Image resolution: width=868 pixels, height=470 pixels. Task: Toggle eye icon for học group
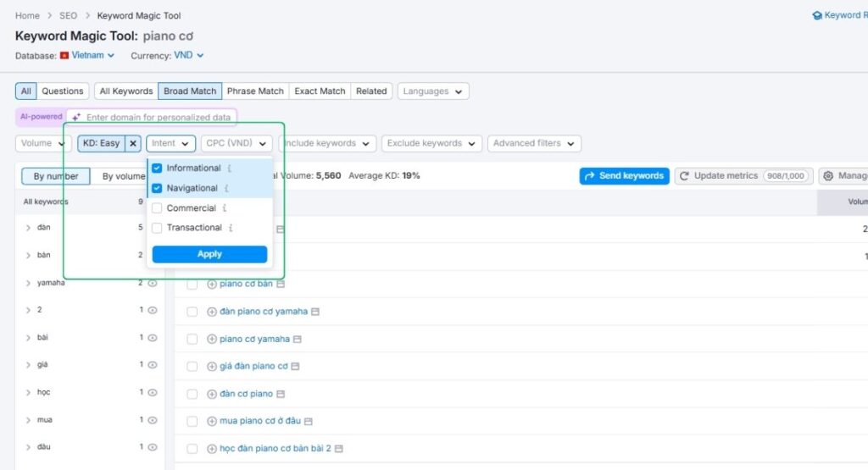pos(153,393)
